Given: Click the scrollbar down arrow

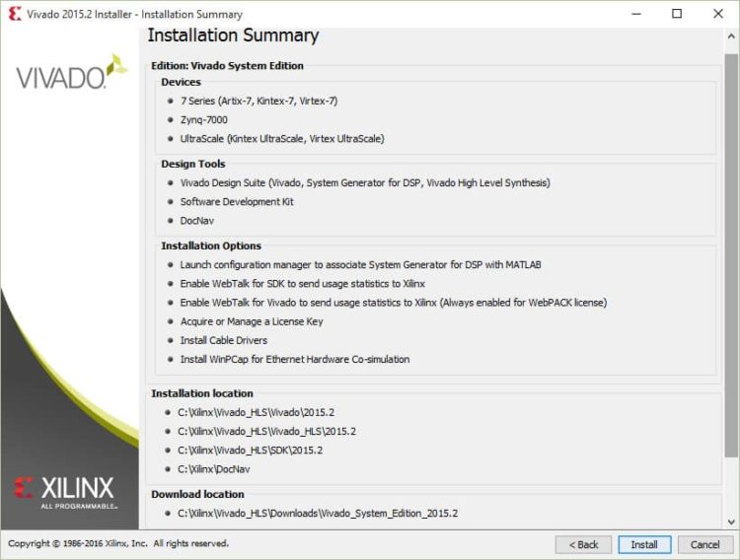Looking at the screenshot, I should tap(731, 522).
